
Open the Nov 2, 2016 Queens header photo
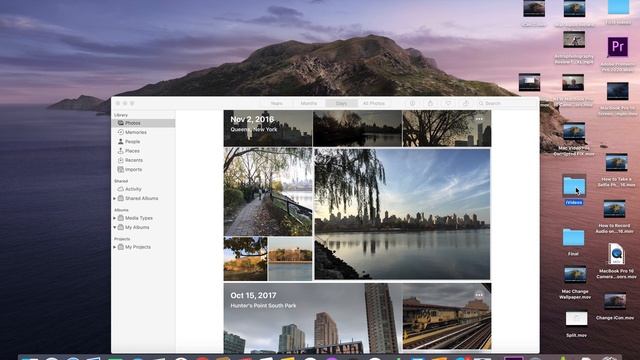pos(268,128)
